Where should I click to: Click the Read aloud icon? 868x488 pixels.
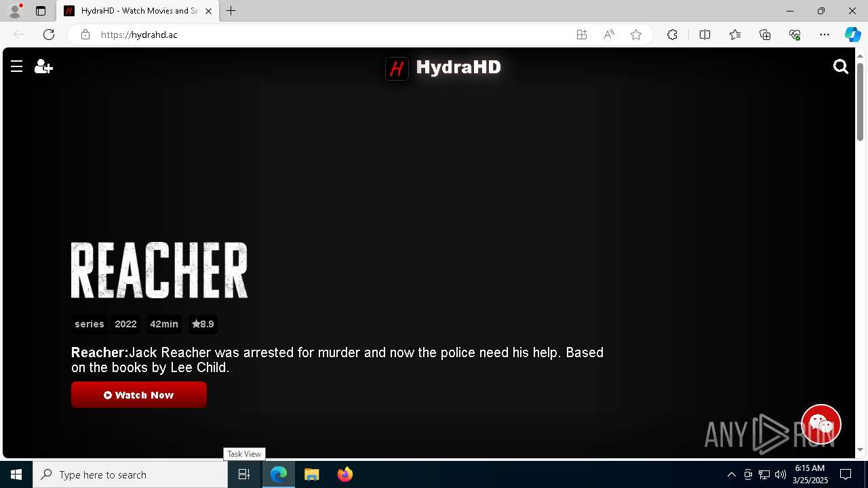609,35
